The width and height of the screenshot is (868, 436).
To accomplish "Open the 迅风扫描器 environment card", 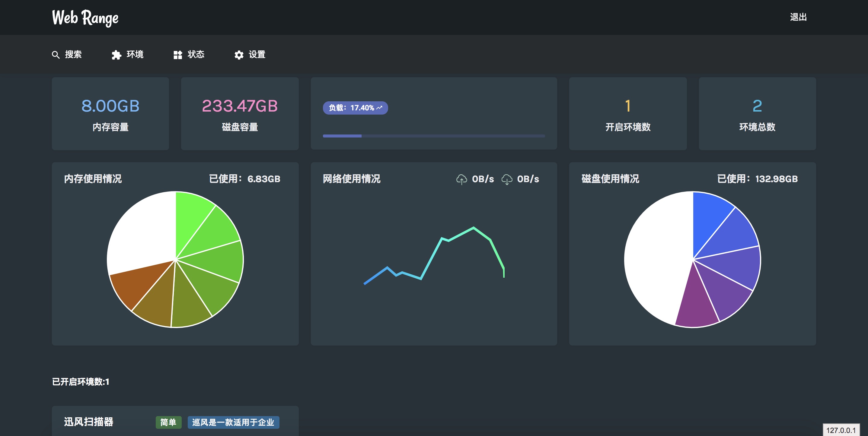I will 89,422.
